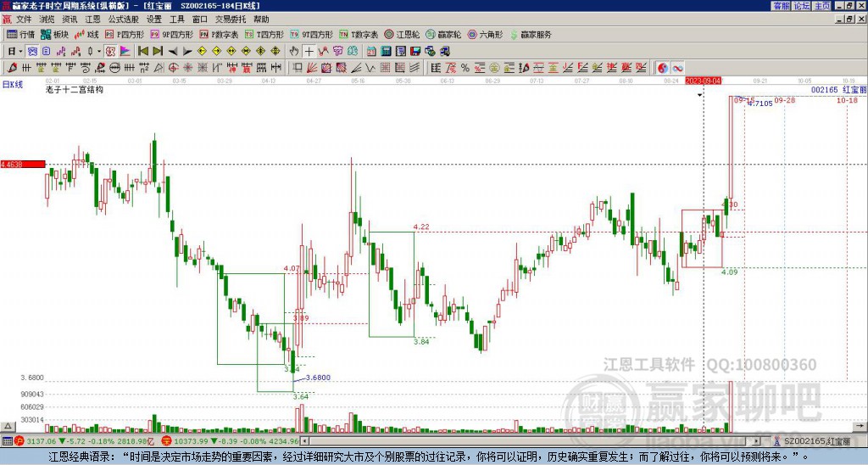Viewport: 868px width, 465px height.
Task: Open the calculator icon
Action: (x=386, y=52)
